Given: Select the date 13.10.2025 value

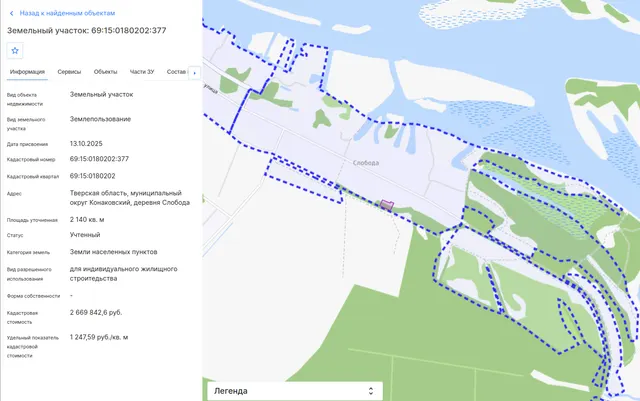Looking at the screenshot, I should click(x=86, y=144).
